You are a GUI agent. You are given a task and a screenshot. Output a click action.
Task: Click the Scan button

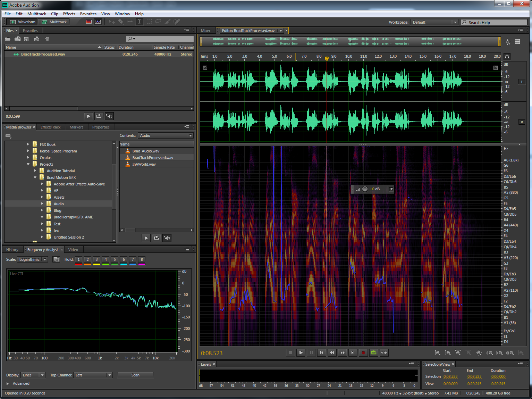(x=135, y=375)
